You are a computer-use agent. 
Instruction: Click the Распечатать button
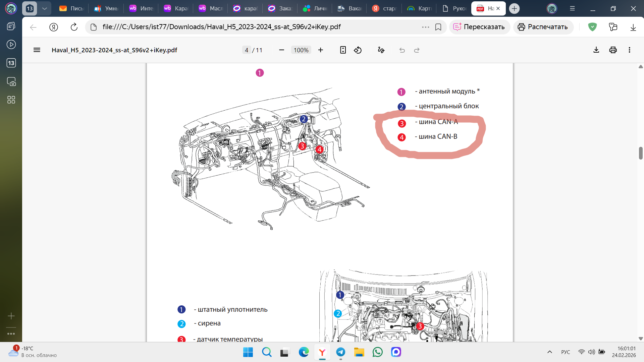tap(543, 27)
